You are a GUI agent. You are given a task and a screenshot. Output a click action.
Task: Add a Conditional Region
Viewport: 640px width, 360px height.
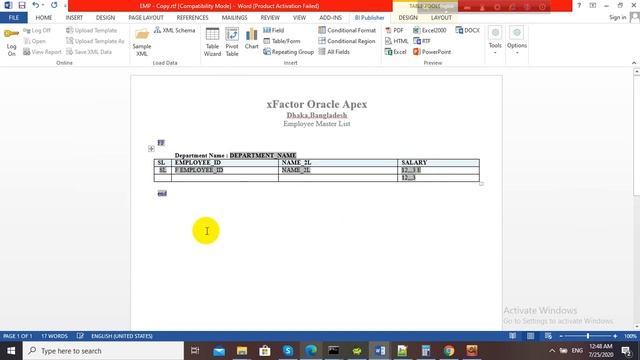click(x=347, y=41)
